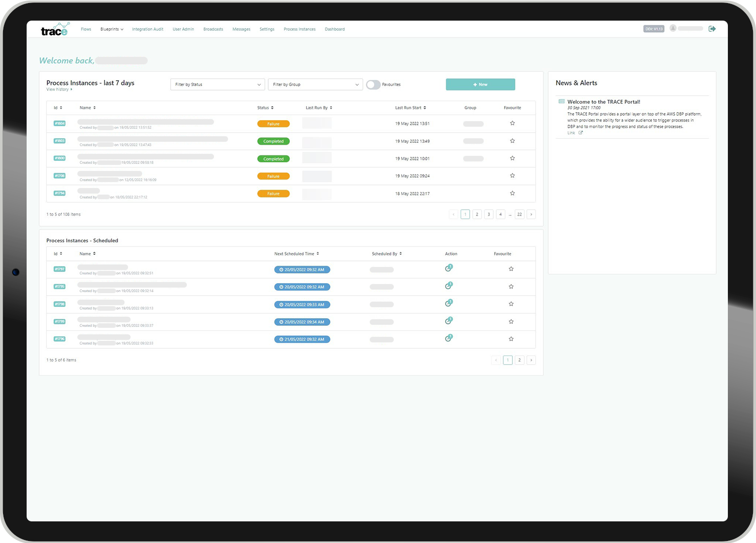Navigate to Settings

(267, 29)
